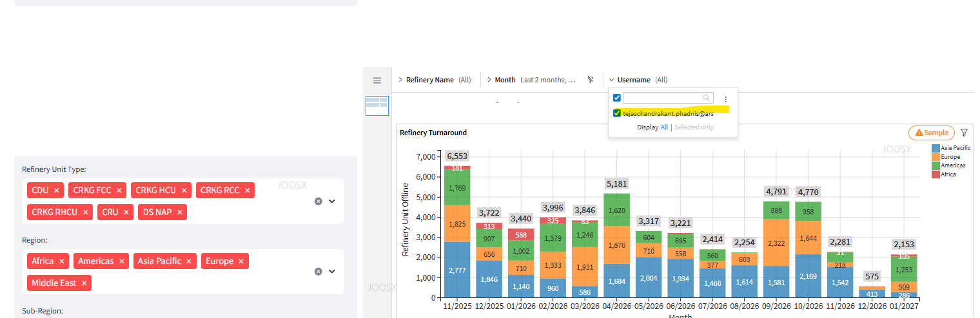Clear all Refinery Unit Type selections
980x318 pixels.
pos(318,201)
